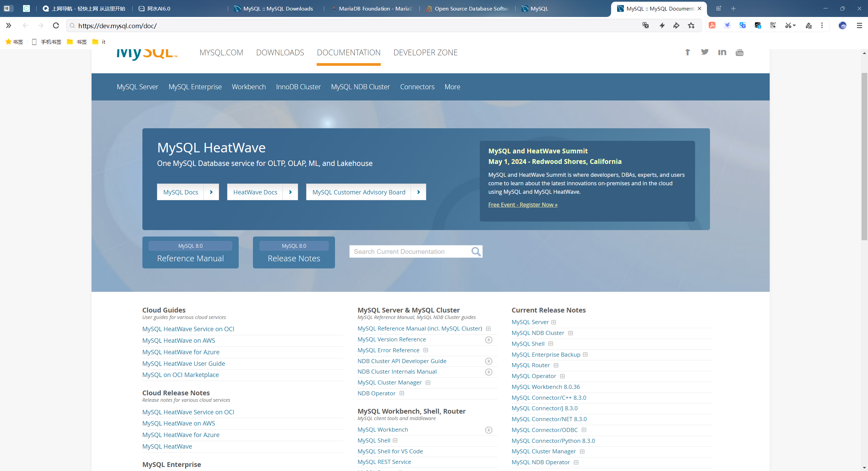Click the purple bird extension icon
Viewport: 868px width, 471px height.
[727, 25]
